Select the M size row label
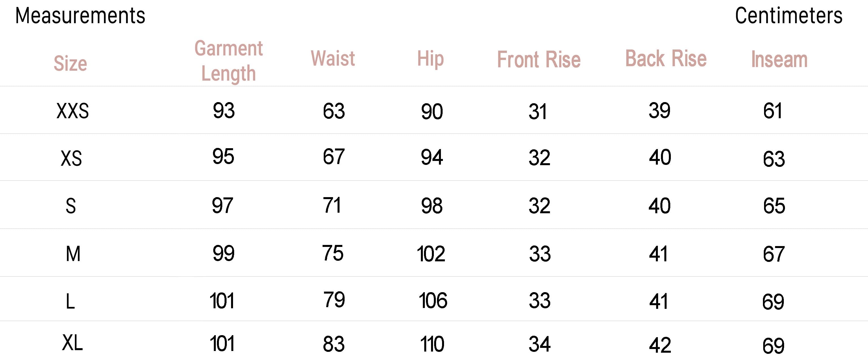The width and height of the screenshot is (868, 364). coord(73,254)
